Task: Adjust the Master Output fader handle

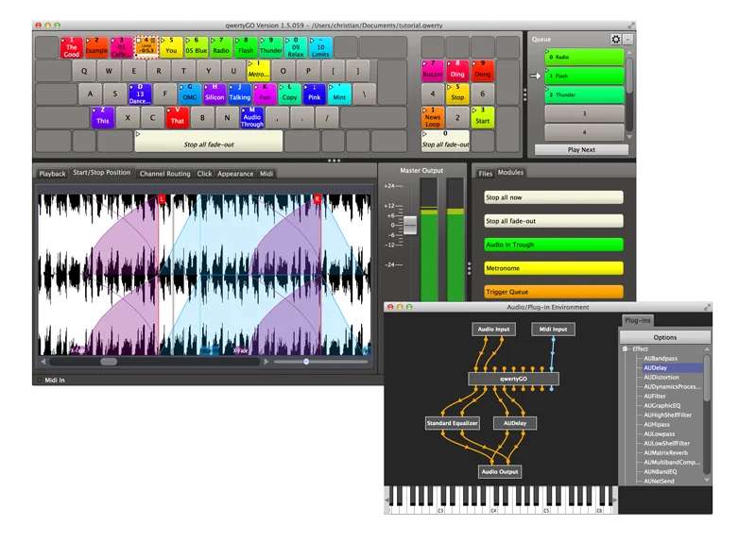Action: 410,225
